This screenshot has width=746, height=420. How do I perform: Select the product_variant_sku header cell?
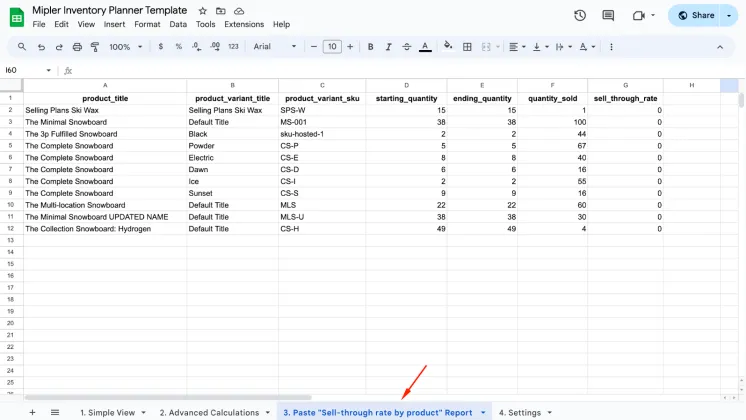click(x=322, y=98)
